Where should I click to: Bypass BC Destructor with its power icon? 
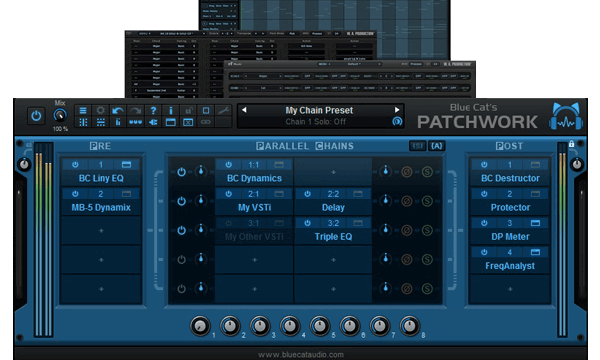(484, 165)
